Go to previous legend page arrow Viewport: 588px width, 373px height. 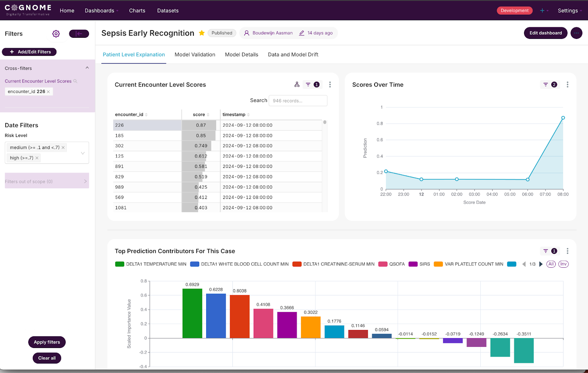pyautogui.click(x=524, y=264)
